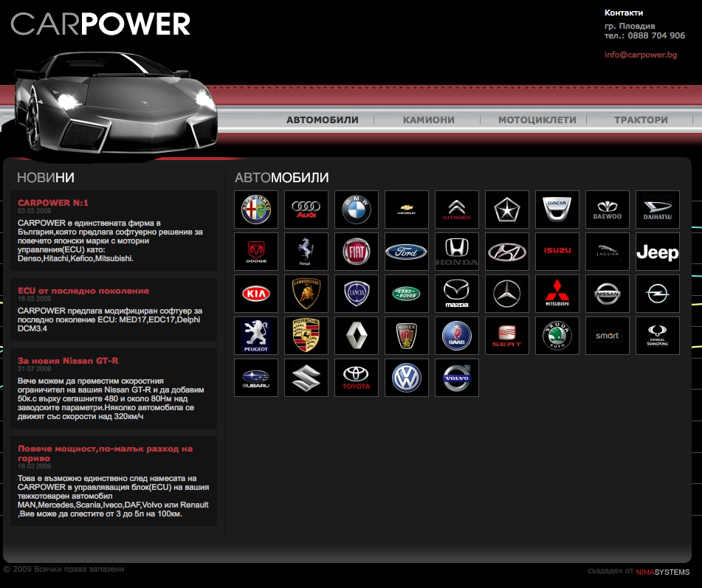Viewport: 702px width, 588px height.
Task: Click the Porsche crest icon
Action: tap(306, 336)
